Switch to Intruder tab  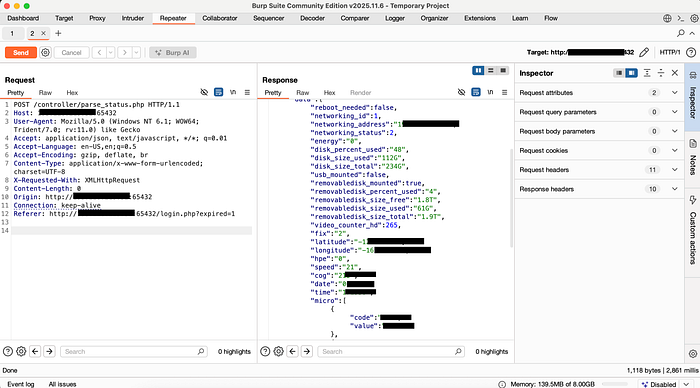point(133,18)
